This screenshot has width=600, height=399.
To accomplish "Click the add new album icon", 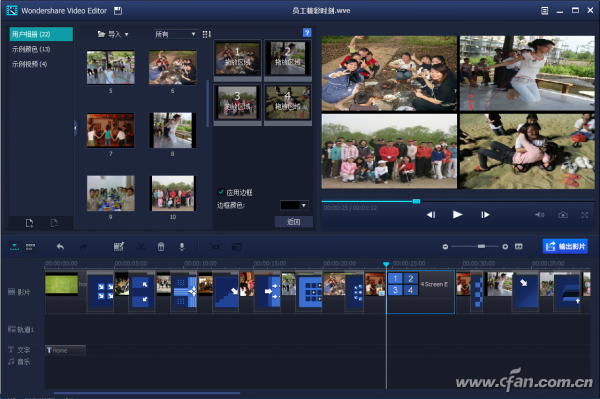I will coord(29,223).
